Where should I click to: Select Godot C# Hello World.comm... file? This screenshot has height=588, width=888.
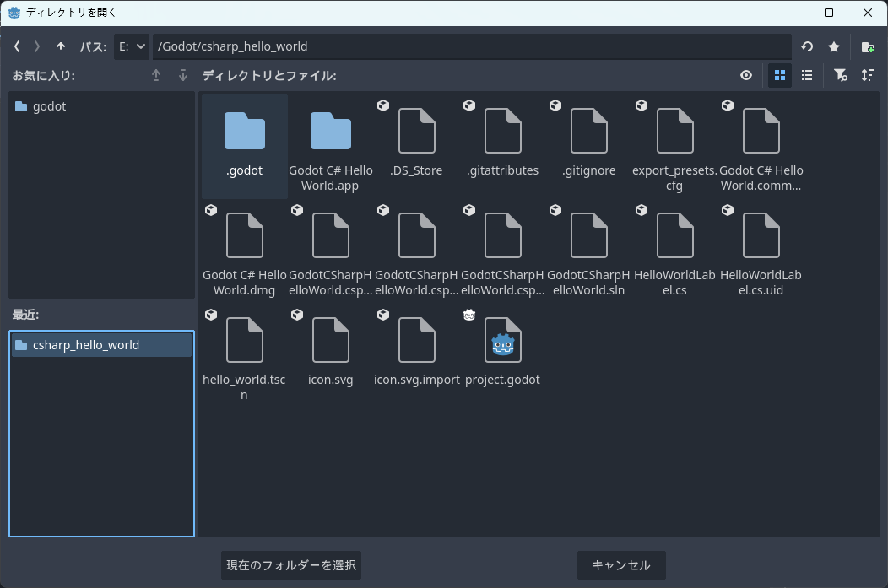tap(761, 146)
